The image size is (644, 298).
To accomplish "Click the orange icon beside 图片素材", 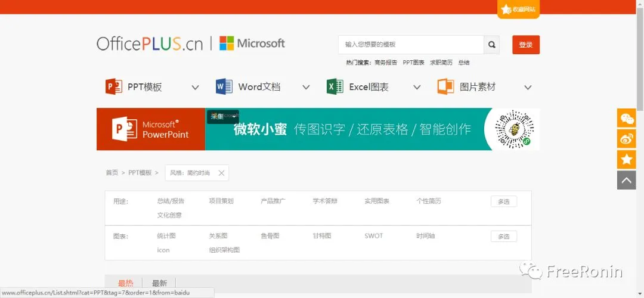I will (x=445, y=86).
